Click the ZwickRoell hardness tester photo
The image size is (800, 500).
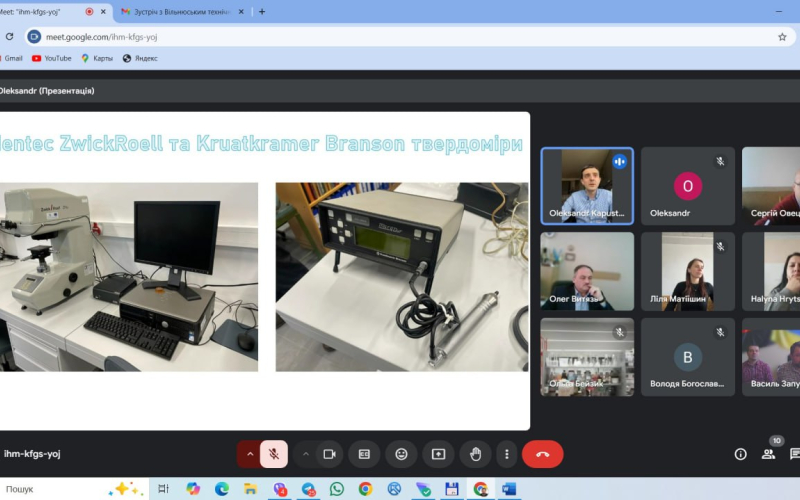129,277
